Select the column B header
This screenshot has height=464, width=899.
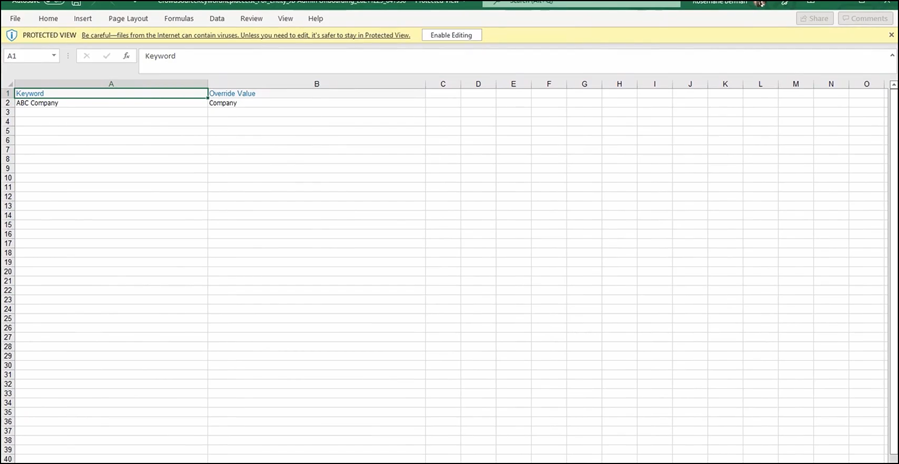tap(316, 84)
